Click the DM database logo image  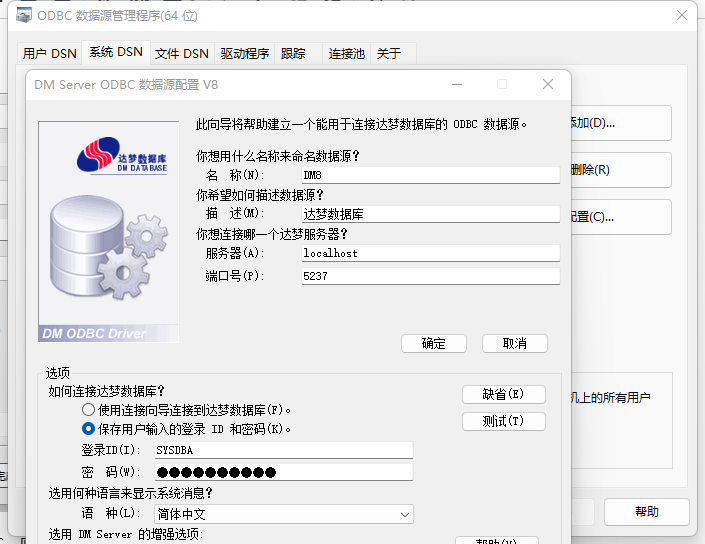[x=121, y=156]
